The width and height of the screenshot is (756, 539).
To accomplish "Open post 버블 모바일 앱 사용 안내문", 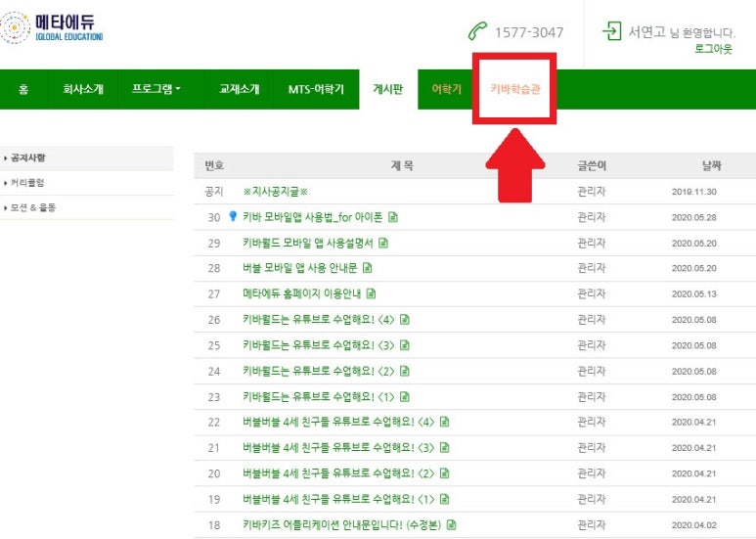I will (x=300, y=268).
